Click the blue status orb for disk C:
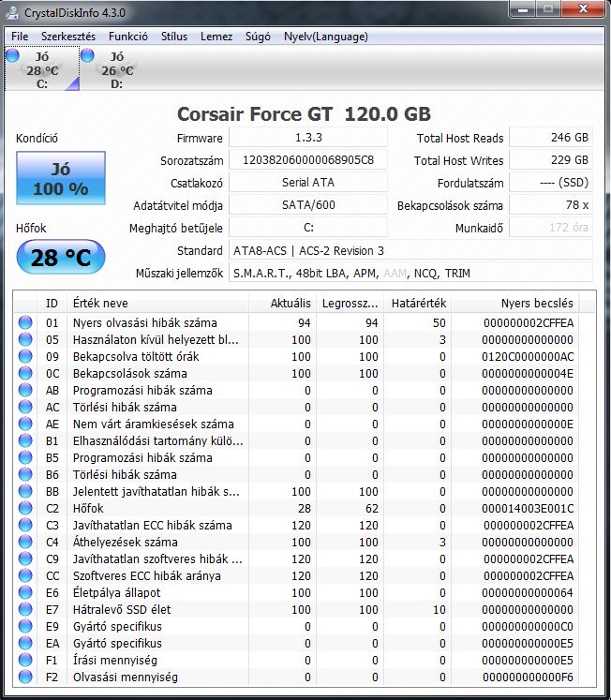The image size is (611, 700). [x=13, y=55]
